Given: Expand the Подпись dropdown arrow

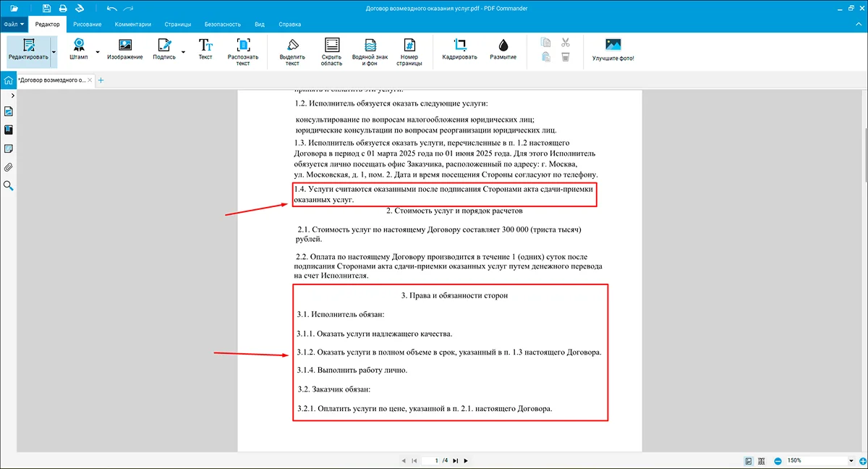Looking at the screenshot, I should click(183, 52).
